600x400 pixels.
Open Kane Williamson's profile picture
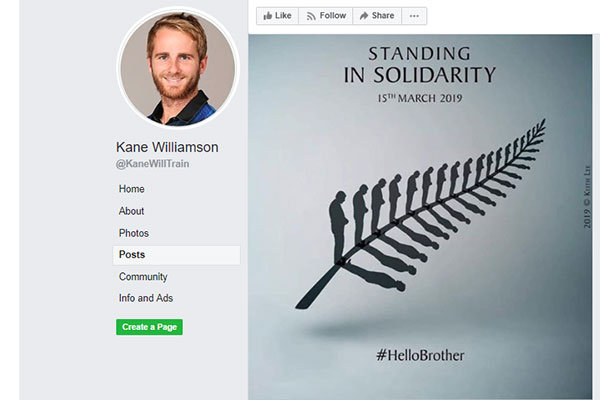[178, 69]
